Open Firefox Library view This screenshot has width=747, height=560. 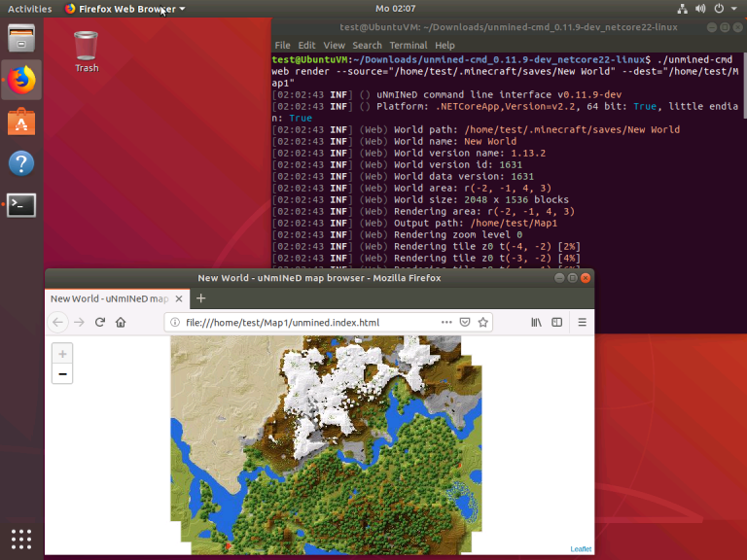(x=536, y=322)
